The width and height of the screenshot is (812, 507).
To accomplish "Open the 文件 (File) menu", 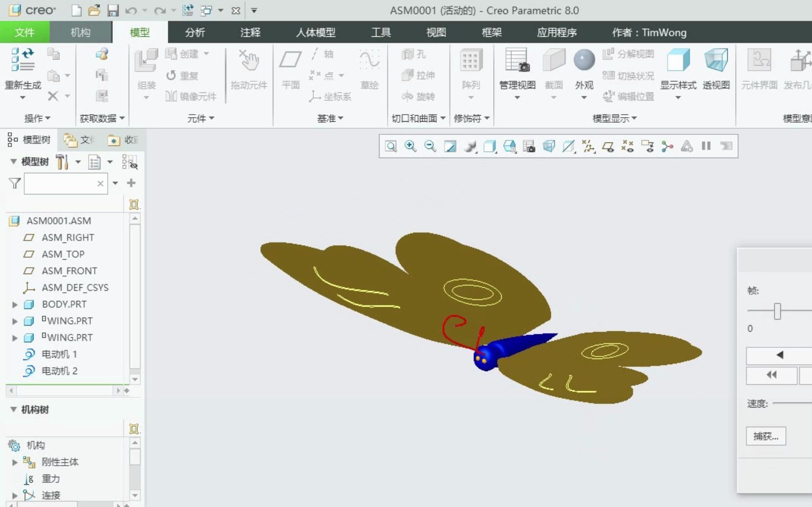I will [24, 32].
